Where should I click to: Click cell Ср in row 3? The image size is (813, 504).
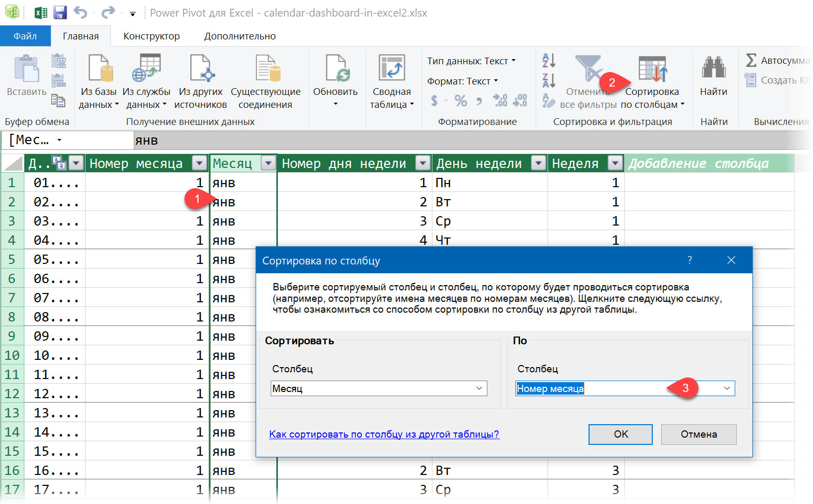click(x=490, y=221)
